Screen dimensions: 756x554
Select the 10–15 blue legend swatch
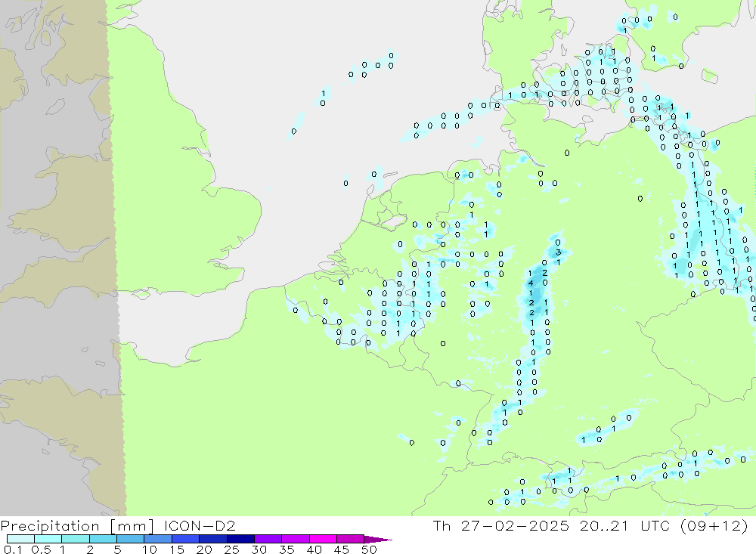pyautogui.click(x=158, y=539)
